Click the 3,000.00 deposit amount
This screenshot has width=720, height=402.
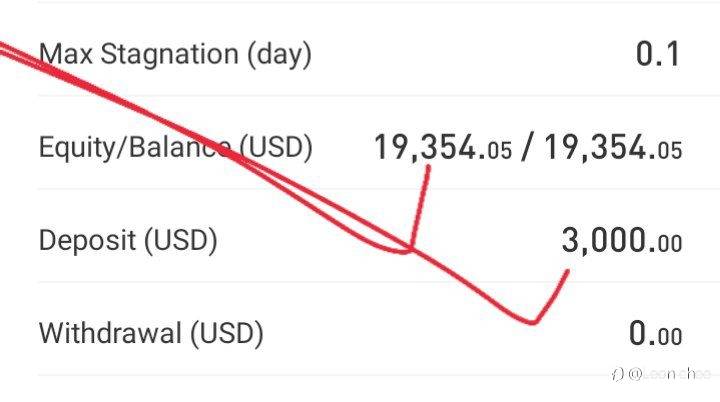[622, 241]
